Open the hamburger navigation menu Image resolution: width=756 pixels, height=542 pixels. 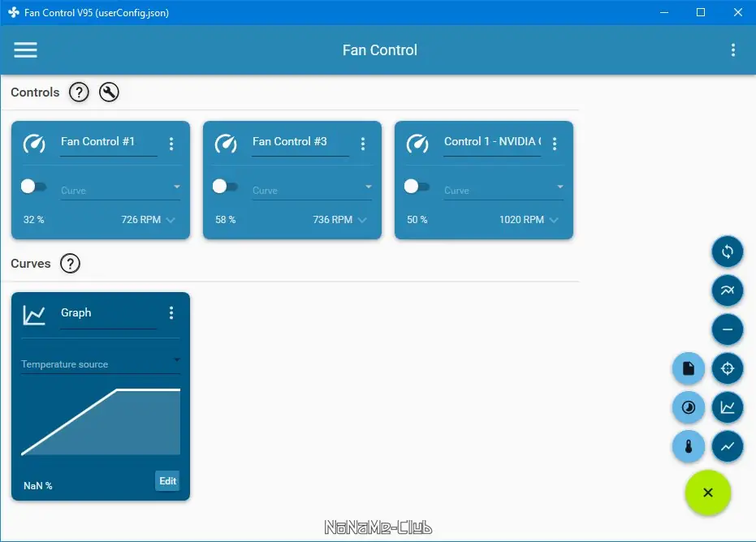(x=25, y=49)
